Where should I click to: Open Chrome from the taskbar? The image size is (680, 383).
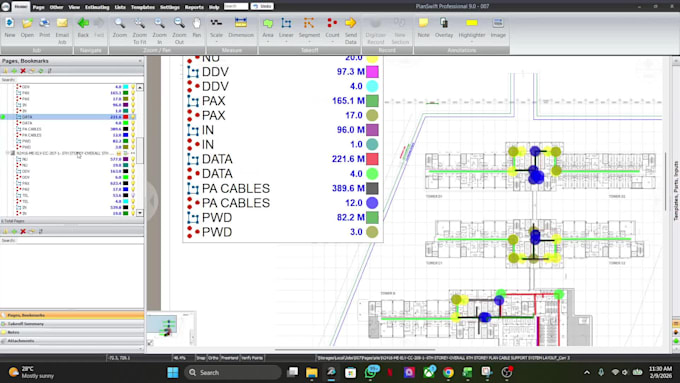pos(448,373)
